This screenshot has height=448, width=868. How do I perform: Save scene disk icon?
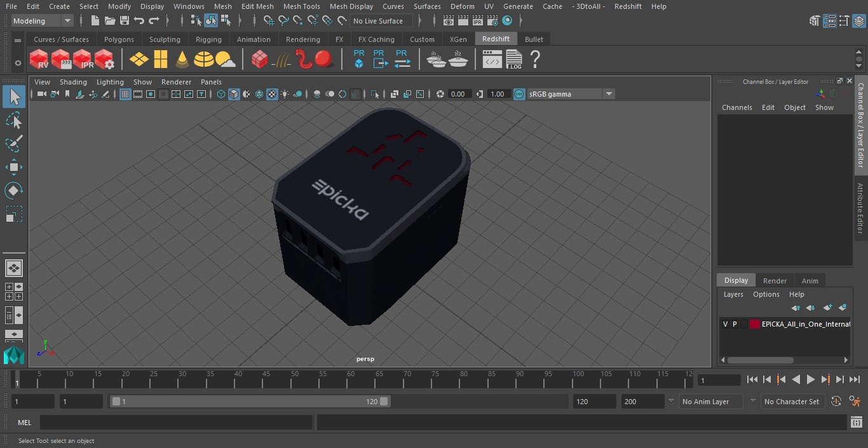point(125,21)
